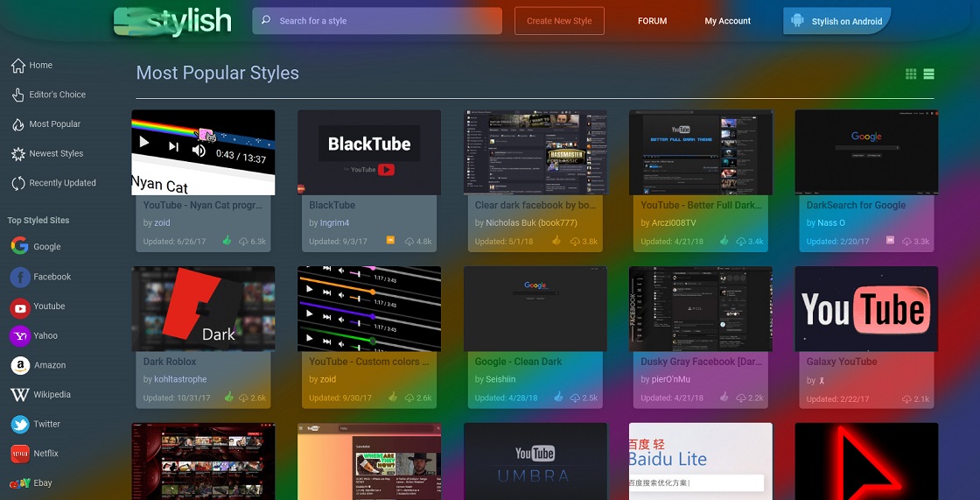Click the Amazon logo icon in sidebar
This screenshot has height=500, width=980.
point(20,365)
